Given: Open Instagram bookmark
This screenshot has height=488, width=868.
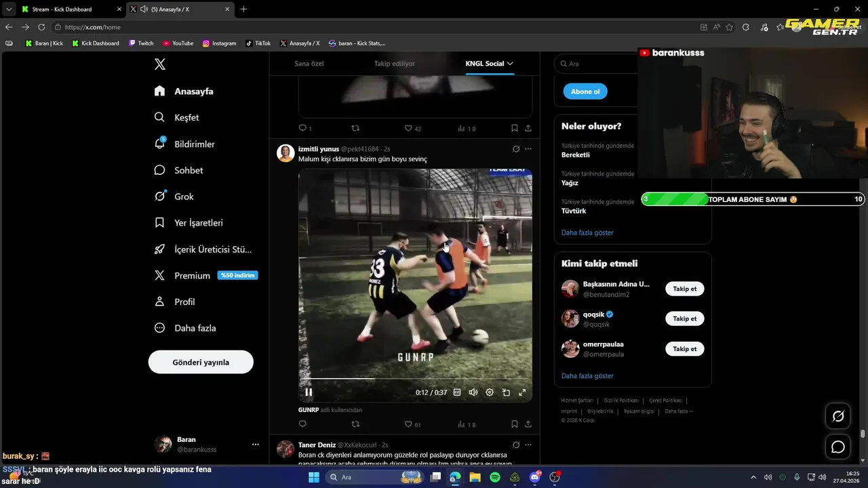Looking at the screenshot, I should (219, 43).
